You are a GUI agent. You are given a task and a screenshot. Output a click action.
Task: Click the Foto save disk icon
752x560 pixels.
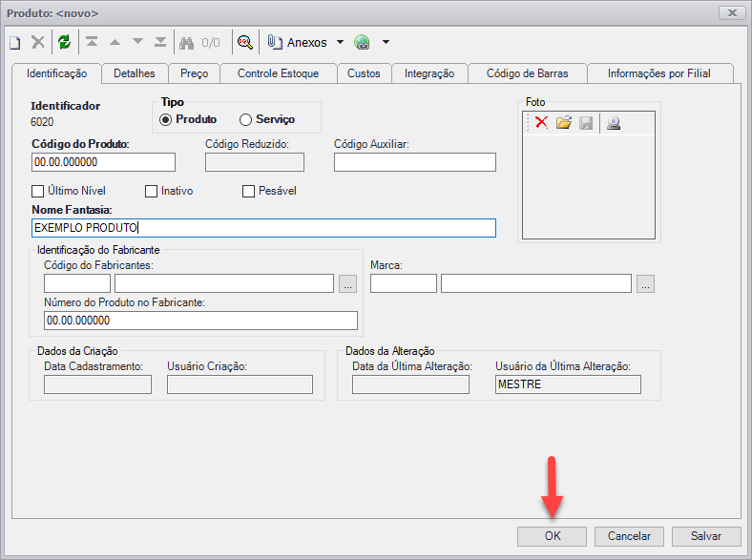[586, 123]
